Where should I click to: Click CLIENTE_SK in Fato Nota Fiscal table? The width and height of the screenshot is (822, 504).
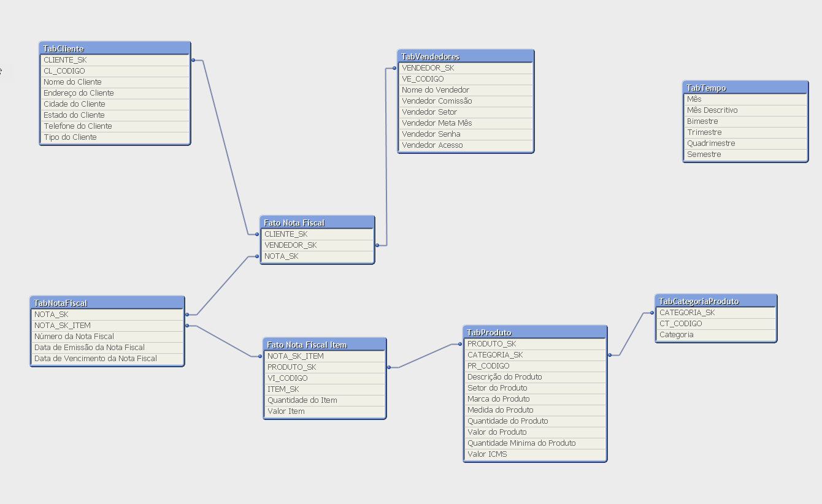[x=317, y=234]
